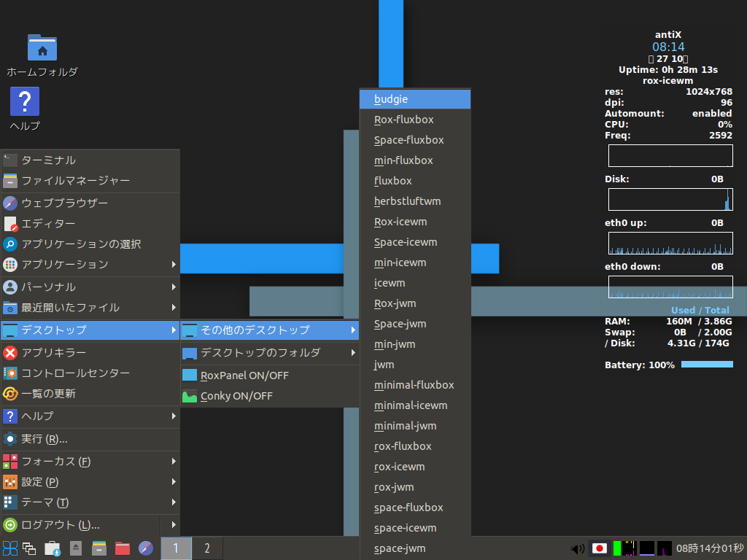Screen dimensions: 747x560
Task: Pick min-icewm desktop
Action: pos(415,262)
